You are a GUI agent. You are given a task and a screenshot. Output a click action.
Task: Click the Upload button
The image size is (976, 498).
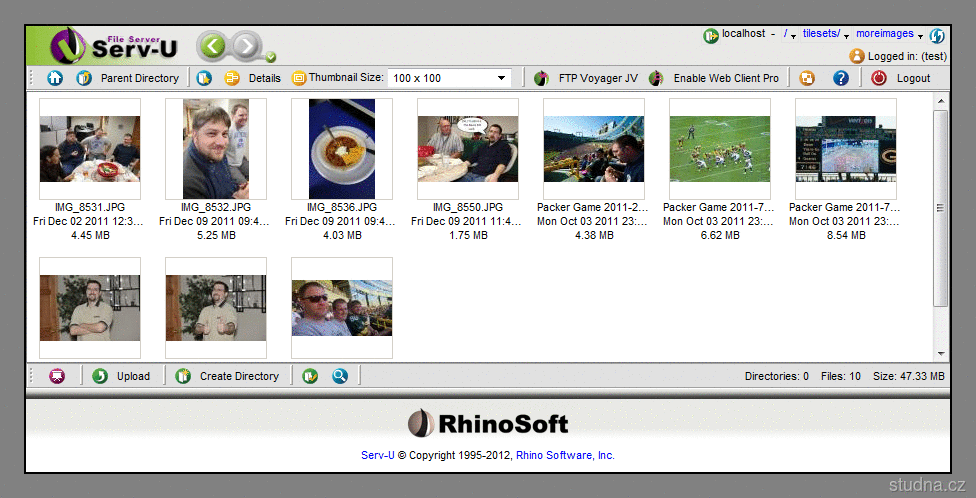[132, 376]
